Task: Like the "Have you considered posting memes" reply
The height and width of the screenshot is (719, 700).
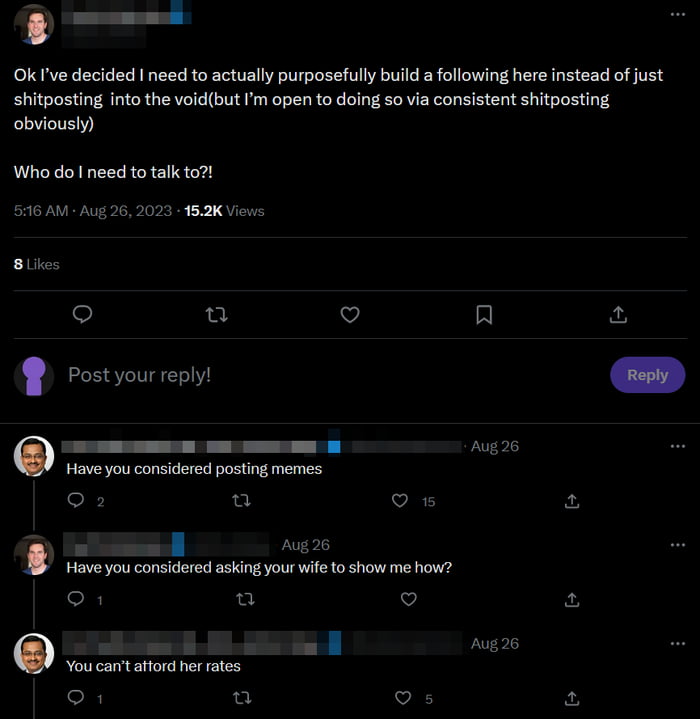Action: 400,501
